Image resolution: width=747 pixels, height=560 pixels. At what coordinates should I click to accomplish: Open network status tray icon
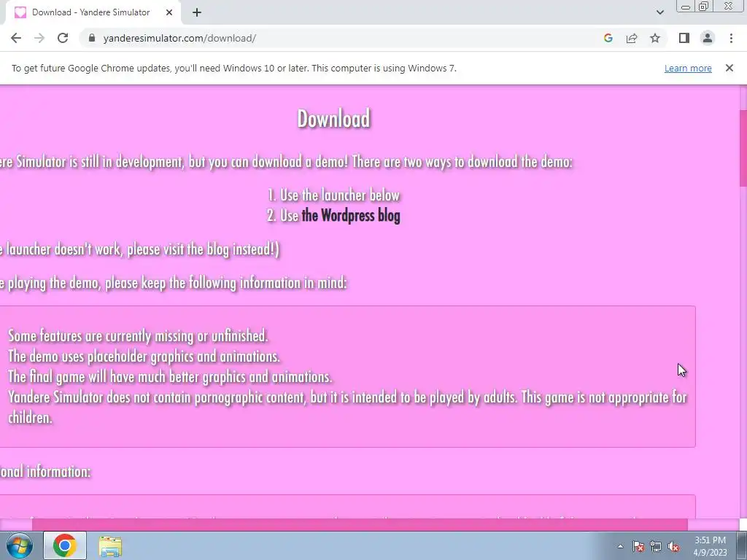pyautogui.click(x=656, y=546)
